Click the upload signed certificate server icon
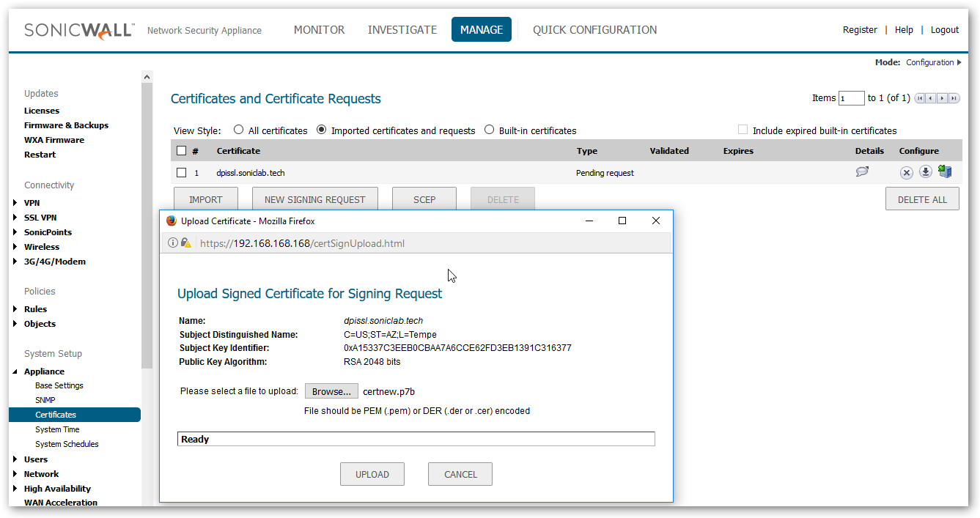Image resolution: width=980 pixels, height=518 pixels. pyautogui.click(x=945, y=171)
